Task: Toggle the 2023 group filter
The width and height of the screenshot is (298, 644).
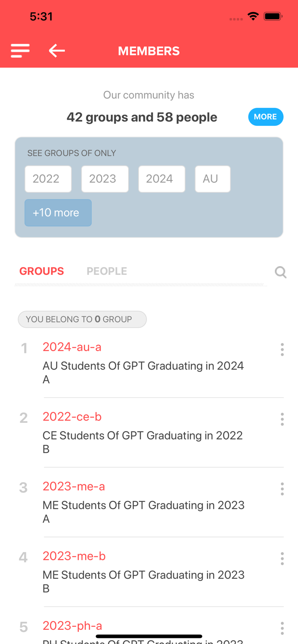Action: coord(105,179)
